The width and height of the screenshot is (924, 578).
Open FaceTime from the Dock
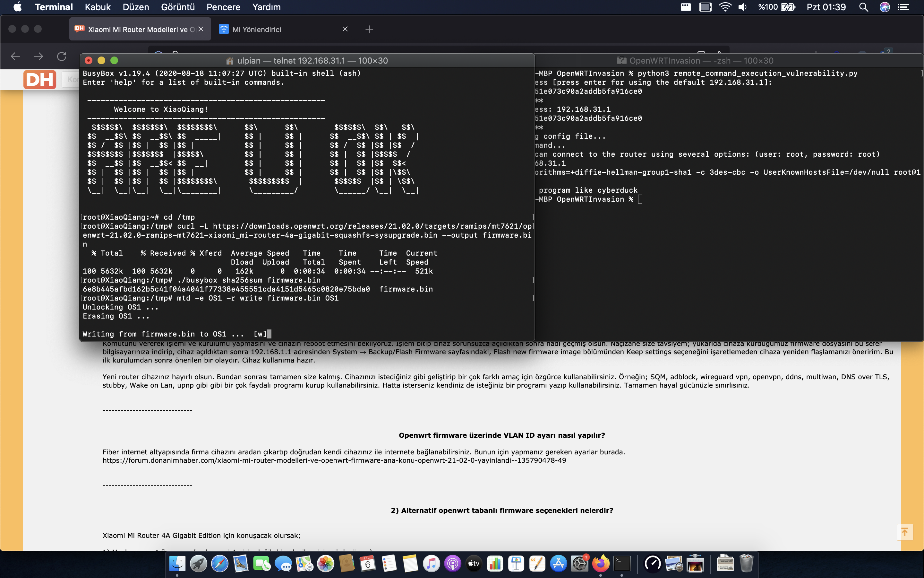tap(262, 564)
